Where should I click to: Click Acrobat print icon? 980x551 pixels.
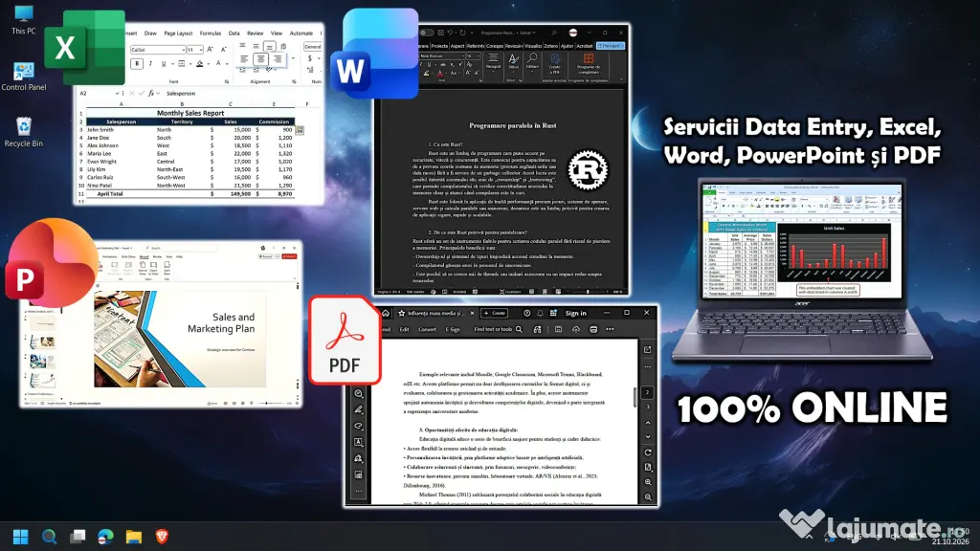tap(593, 329)
